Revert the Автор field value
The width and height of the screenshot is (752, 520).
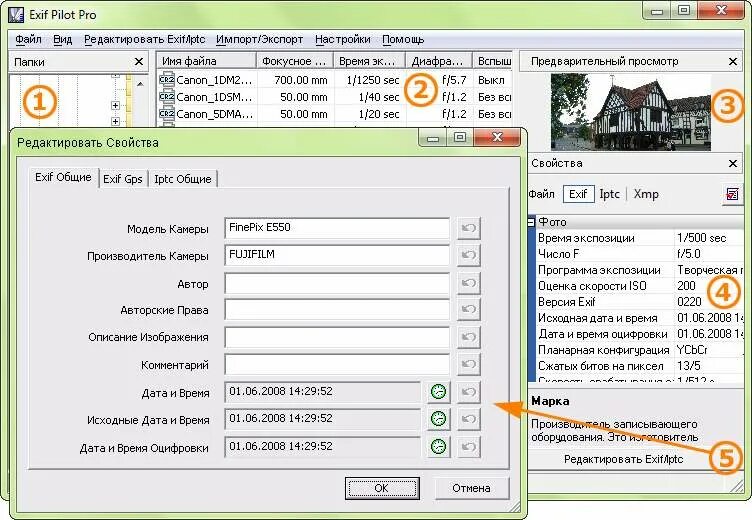point(468,283)
